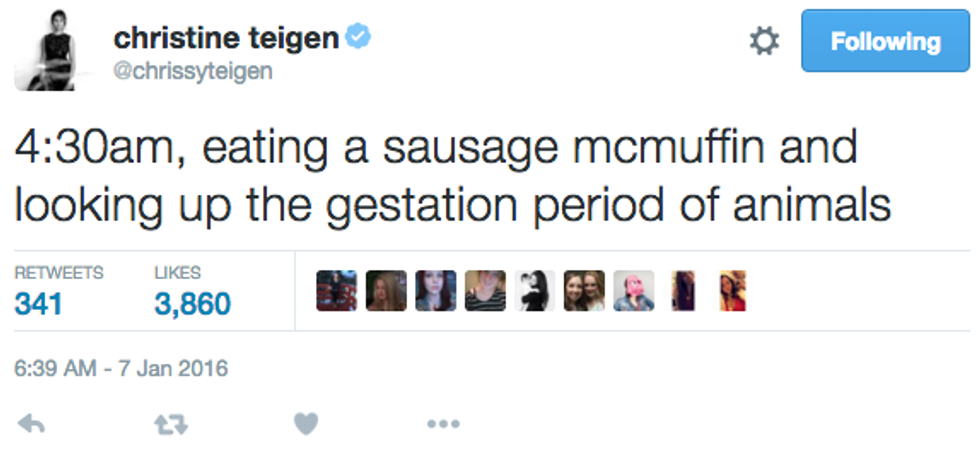Click the blue verified badge
This screenshot has height=449, width=980.
tap(358, 38)
